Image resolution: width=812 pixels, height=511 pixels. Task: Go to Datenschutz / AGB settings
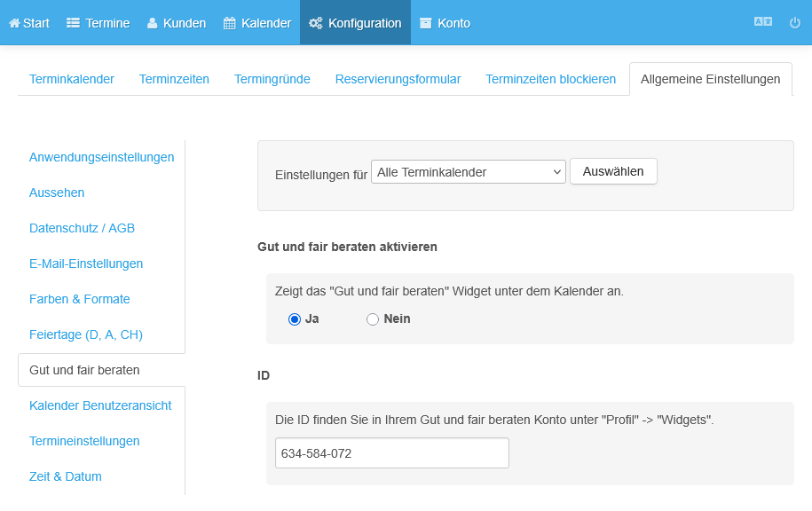(x=82, y=228)
